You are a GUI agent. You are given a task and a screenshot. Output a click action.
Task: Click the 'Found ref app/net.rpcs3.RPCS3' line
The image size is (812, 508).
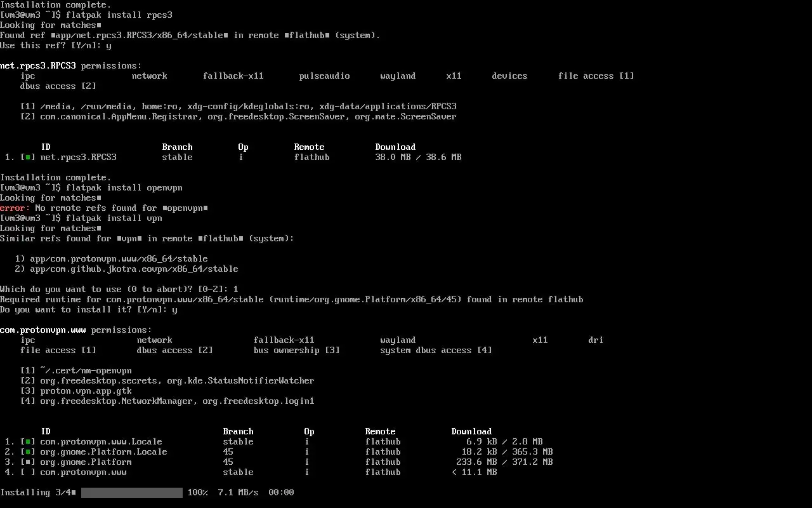[x=190, y=36]
